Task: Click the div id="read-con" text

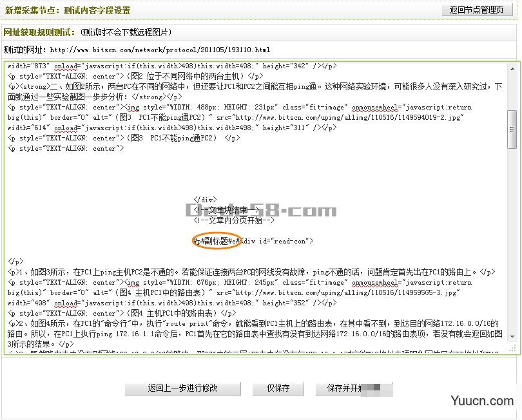Action: point(278,241)
